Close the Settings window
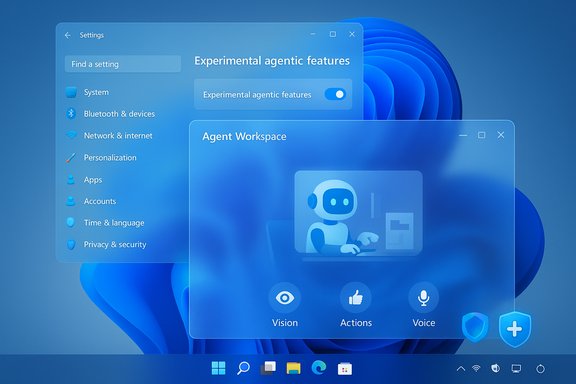Image resolution: width=576 pixels, height=384 pixels. click(352, 34)
